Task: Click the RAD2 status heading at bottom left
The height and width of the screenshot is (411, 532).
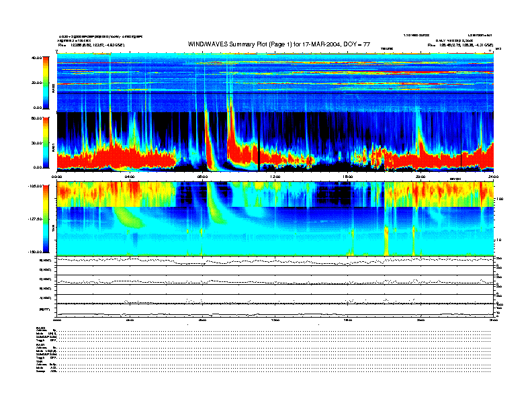Action: (40, 328)
